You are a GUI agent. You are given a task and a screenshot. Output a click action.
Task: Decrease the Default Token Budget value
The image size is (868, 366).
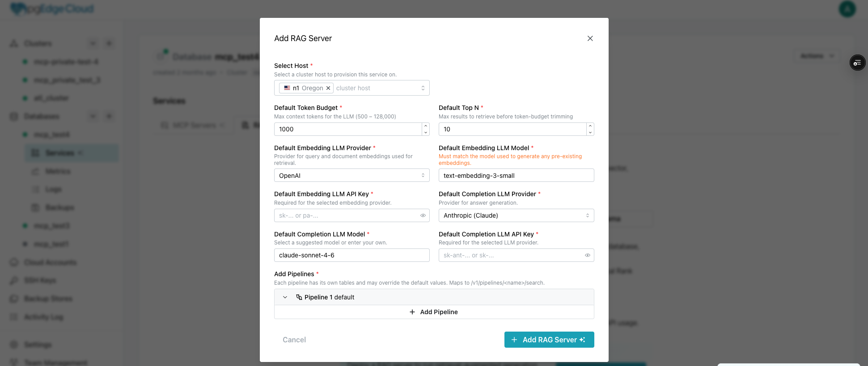click(x=426, y=132)
